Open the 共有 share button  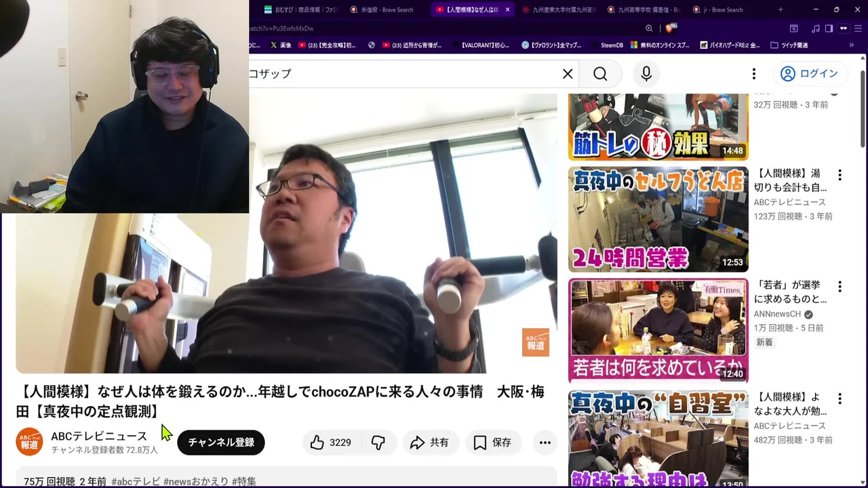pos(430,443)
